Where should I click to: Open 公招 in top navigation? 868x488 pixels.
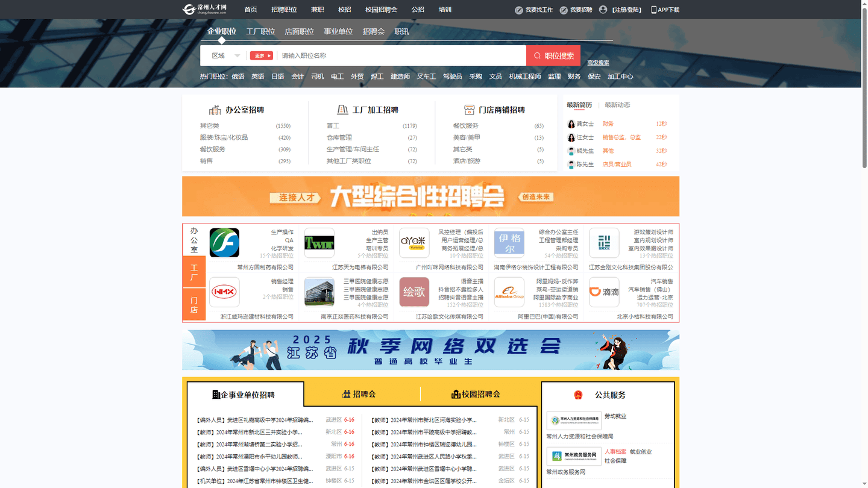pos(418,10)
